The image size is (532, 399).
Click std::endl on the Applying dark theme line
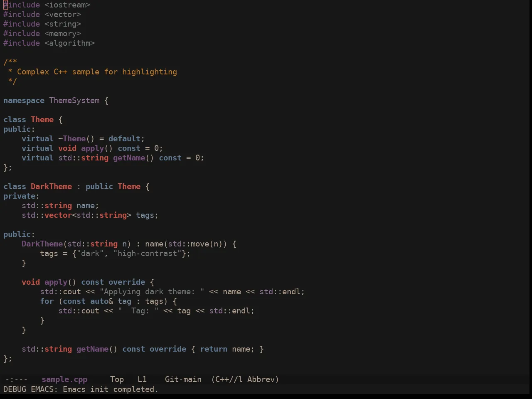tap(280, 292)
